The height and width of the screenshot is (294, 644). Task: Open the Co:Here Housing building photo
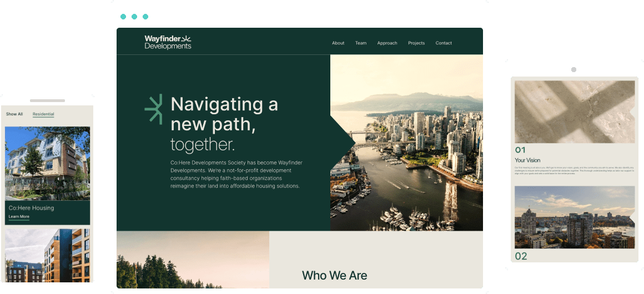(x=47, y=164)
